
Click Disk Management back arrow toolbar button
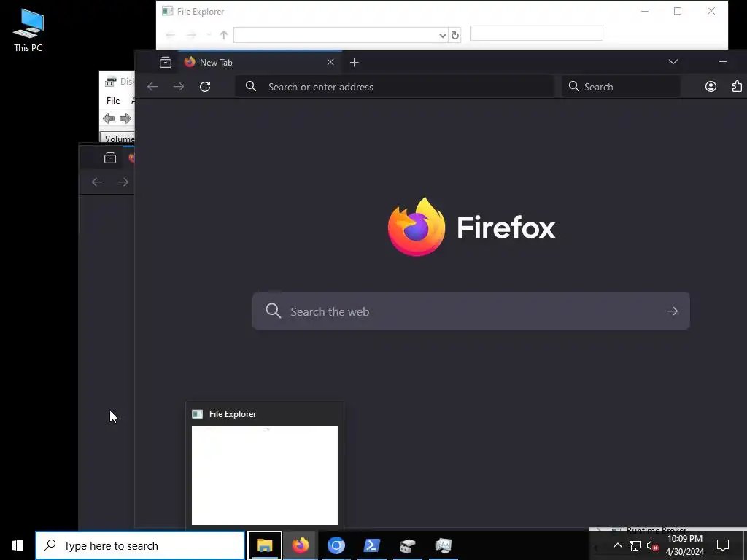point(109,119)
